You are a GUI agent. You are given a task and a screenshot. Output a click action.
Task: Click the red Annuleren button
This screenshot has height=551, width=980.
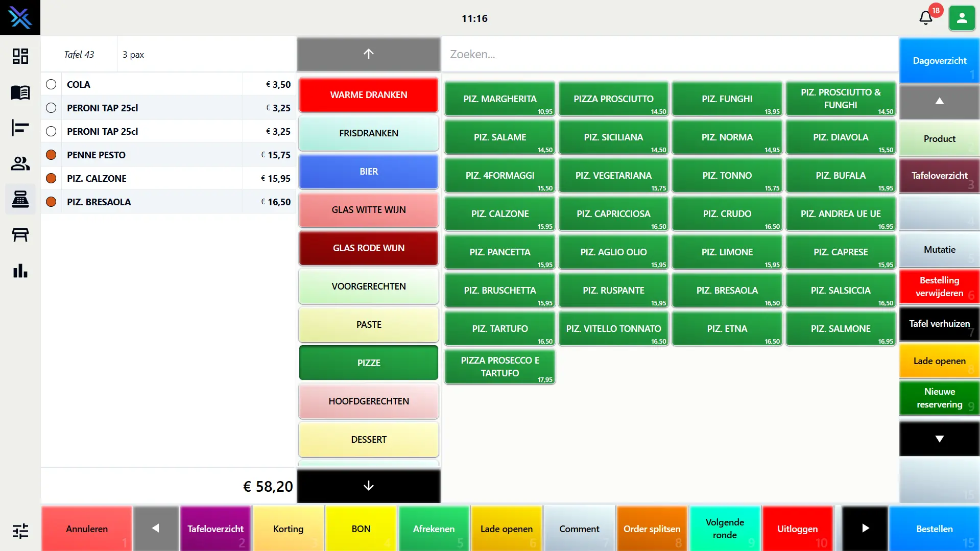87,529
